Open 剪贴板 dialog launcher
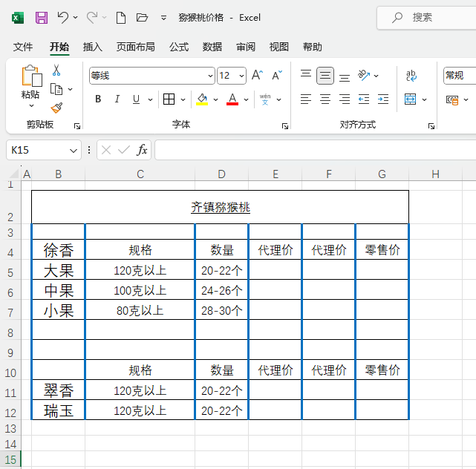Screen dimensions: 476x469 77,126
